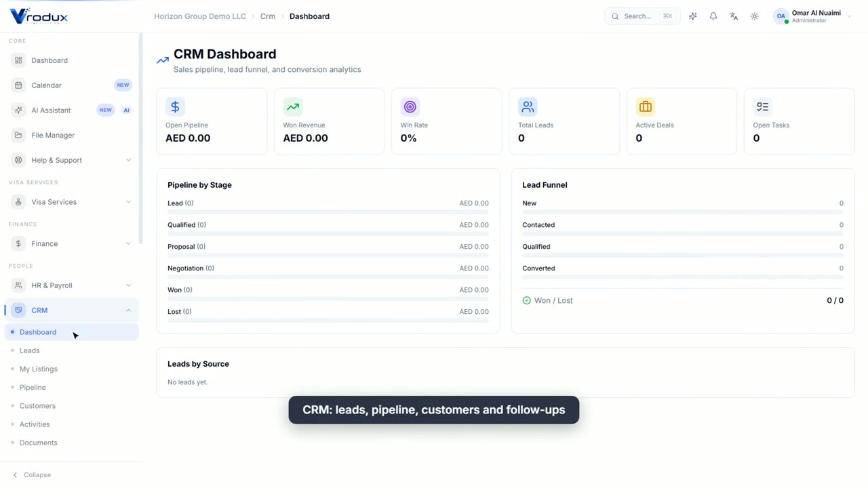
Task: Open Pipeline in the CRM submenu
Action: tap(33, 387)
